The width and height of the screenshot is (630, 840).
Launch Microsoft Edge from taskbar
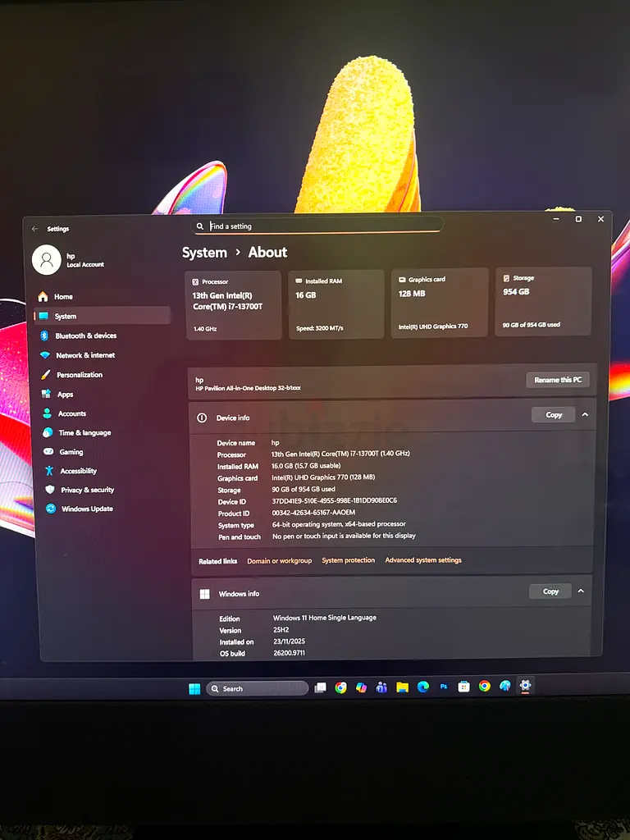point(422,687)
